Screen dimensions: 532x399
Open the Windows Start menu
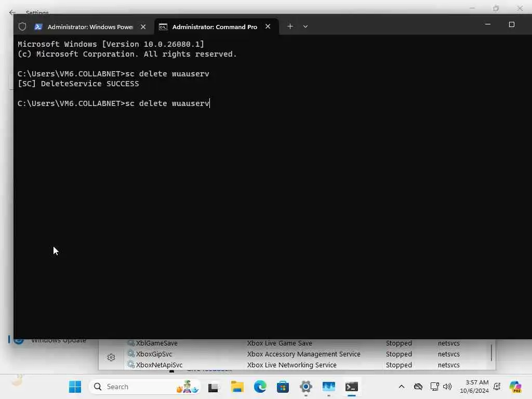pyautogui.click(x=75, y=387)
